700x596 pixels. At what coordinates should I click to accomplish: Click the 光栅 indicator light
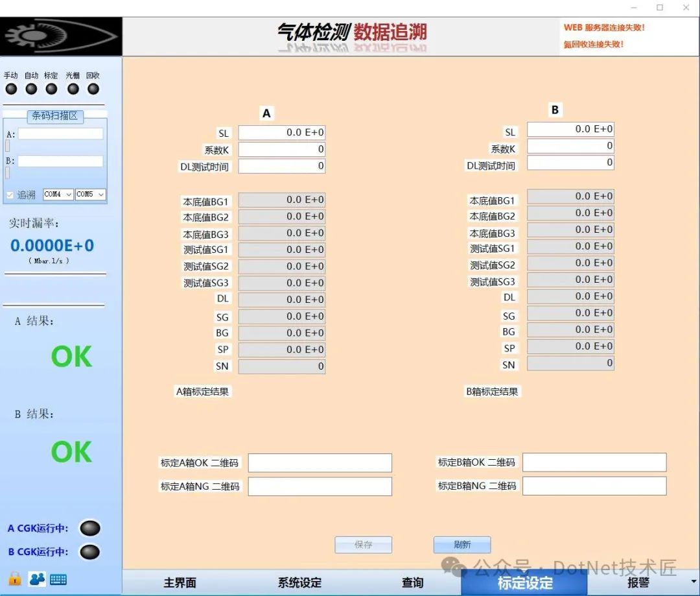coord(73,89)
